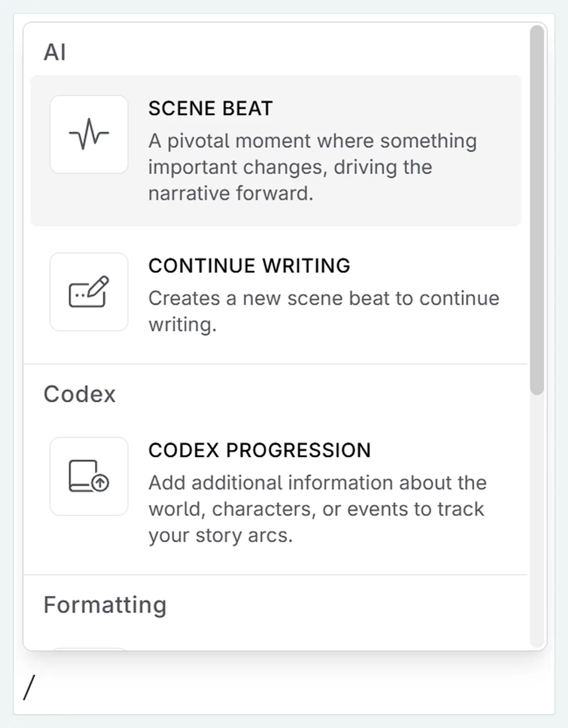Select the Continue Writing pencil icon

click(x=88, y=292)
